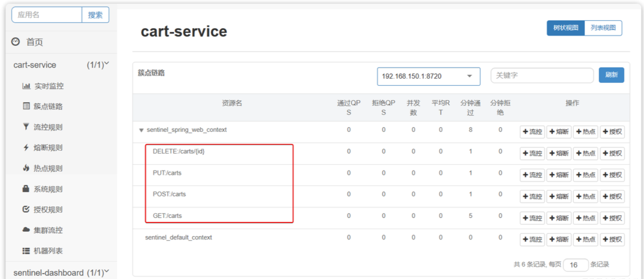
Task: Open 机器列表 in the sidebar
Action: pos(48,251)
